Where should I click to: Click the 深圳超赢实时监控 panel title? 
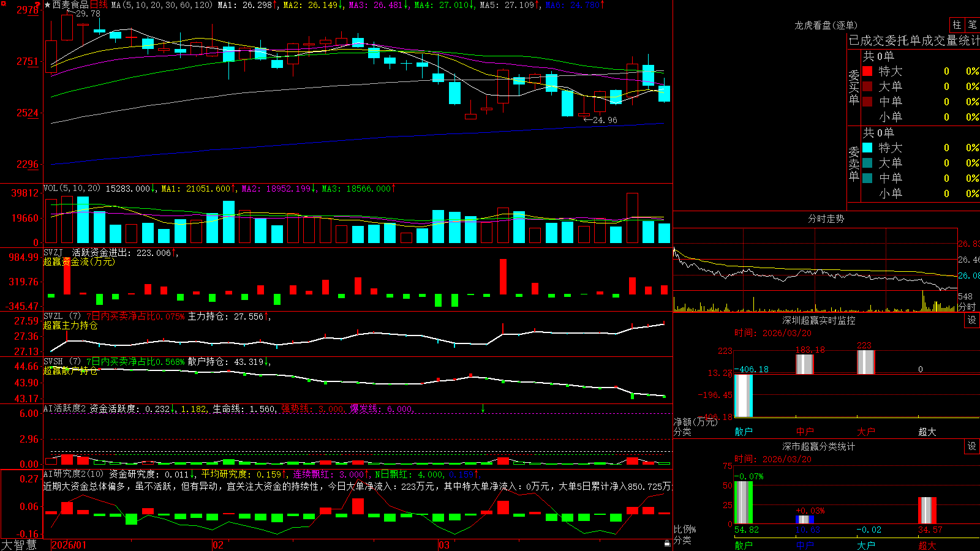pyautogui.click(x=819, y=320)
